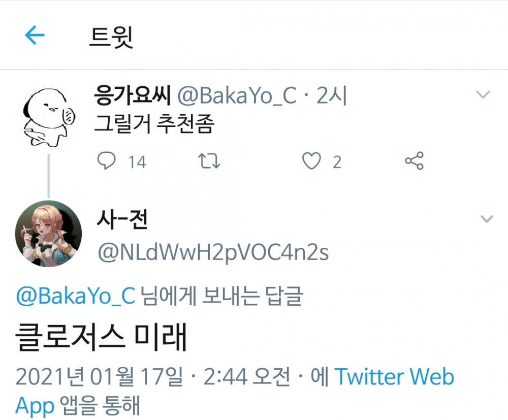This screenshot has width=508, height=420.
Task: Share the tweet using the share icon
Action: click(414, 160)
